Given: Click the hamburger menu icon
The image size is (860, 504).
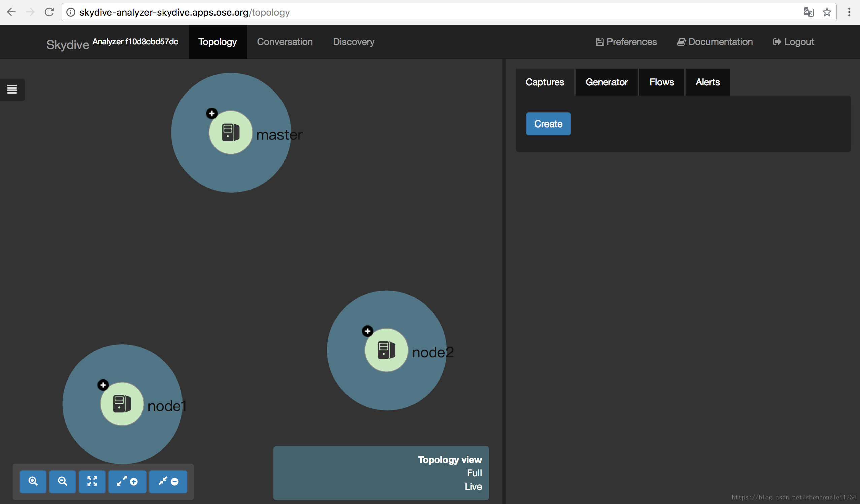Looking at the screenshot, I should click(x=12, y=89).
